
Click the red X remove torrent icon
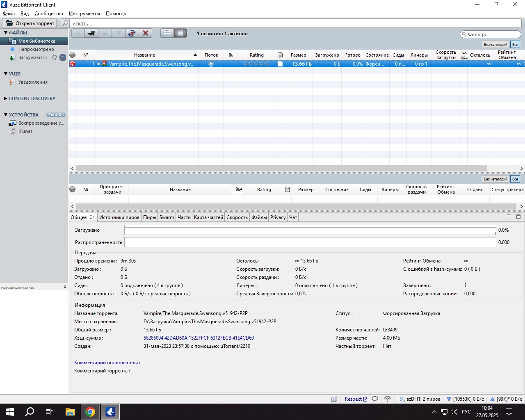click(145, 33)
